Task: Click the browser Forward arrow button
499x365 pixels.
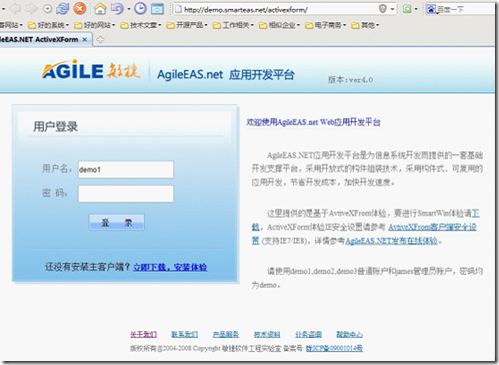Action: coord(32,9)
